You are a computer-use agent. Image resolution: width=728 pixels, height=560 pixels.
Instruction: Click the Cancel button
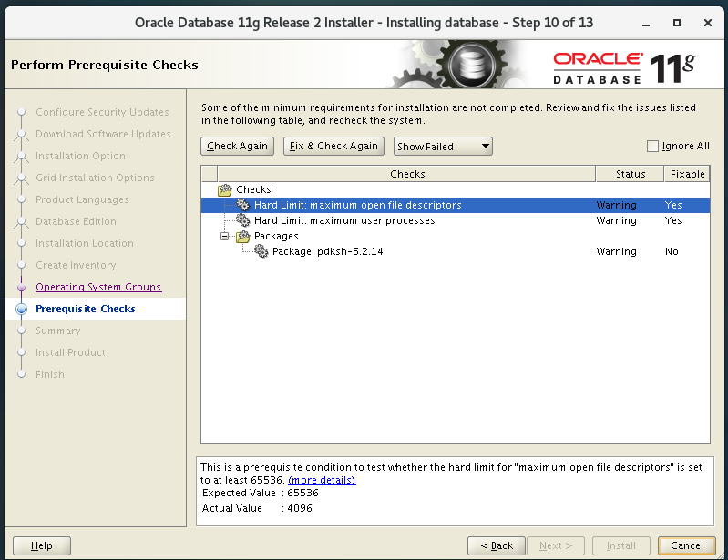687,545
